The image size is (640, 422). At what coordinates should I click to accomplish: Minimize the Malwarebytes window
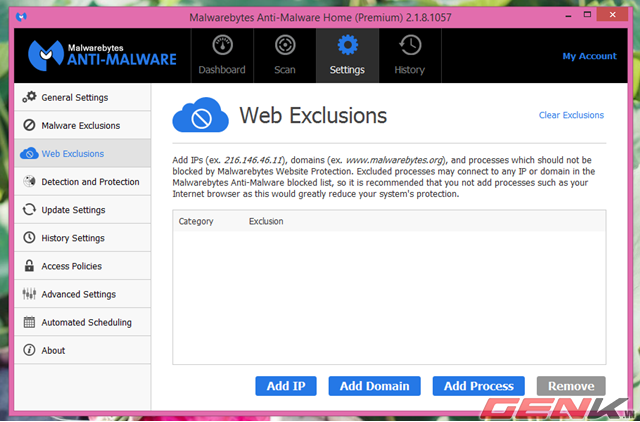(569, 16)
